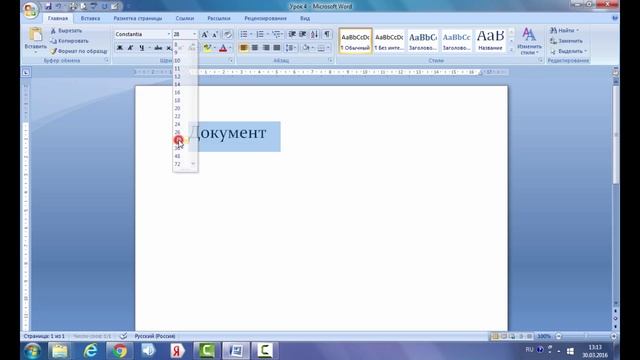Toggle italic (К) formatting
The width and height of the screenshot is (640, 360).
click(x=130, y=48)
